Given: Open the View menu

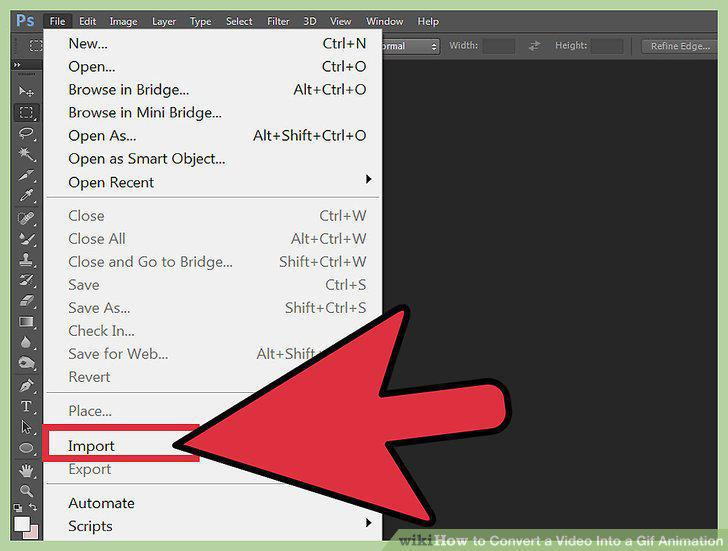Looking at the screenshot, I should tap(340, 21).
